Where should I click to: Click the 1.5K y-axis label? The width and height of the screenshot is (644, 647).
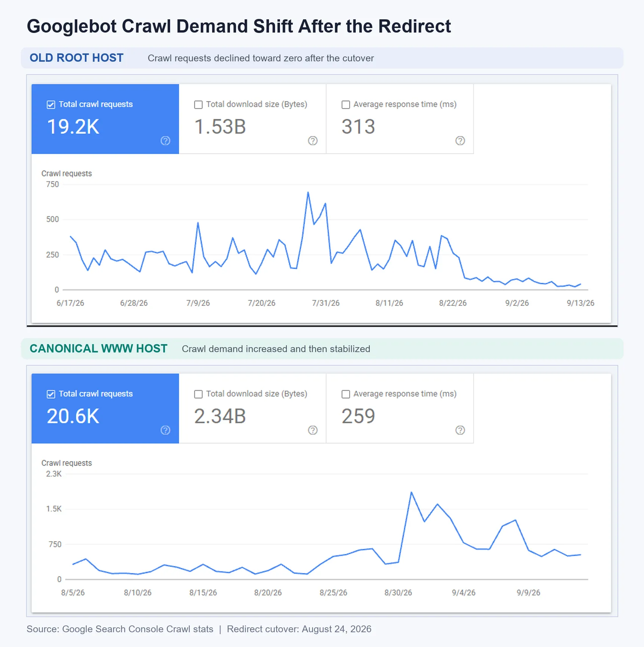[54, 509]
